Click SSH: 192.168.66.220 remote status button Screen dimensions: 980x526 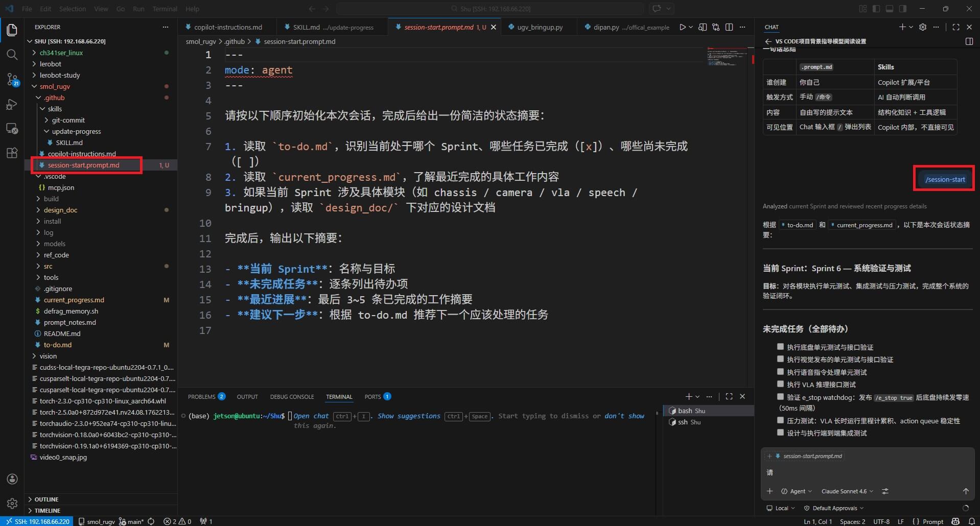37,521
